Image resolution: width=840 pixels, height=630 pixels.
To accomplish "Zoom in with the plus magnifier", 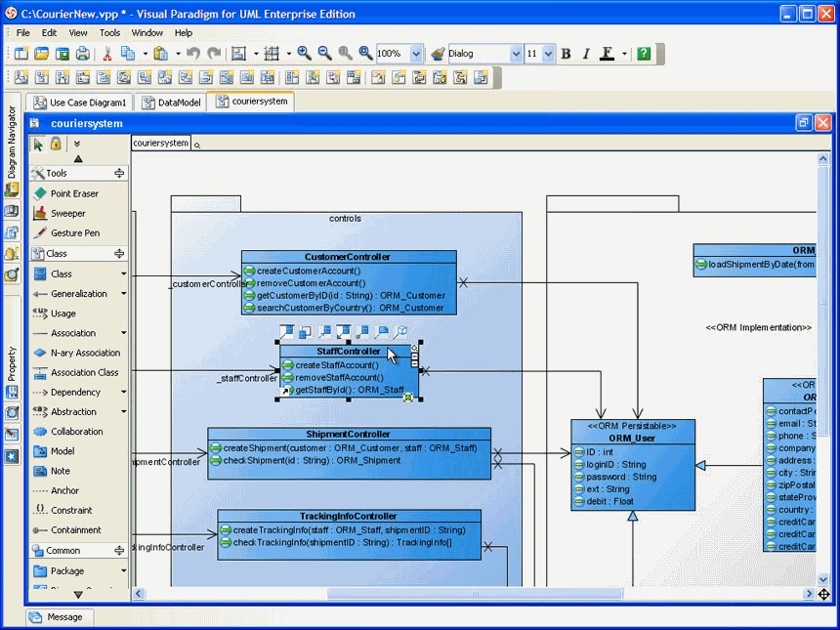I will coord(305,53).
